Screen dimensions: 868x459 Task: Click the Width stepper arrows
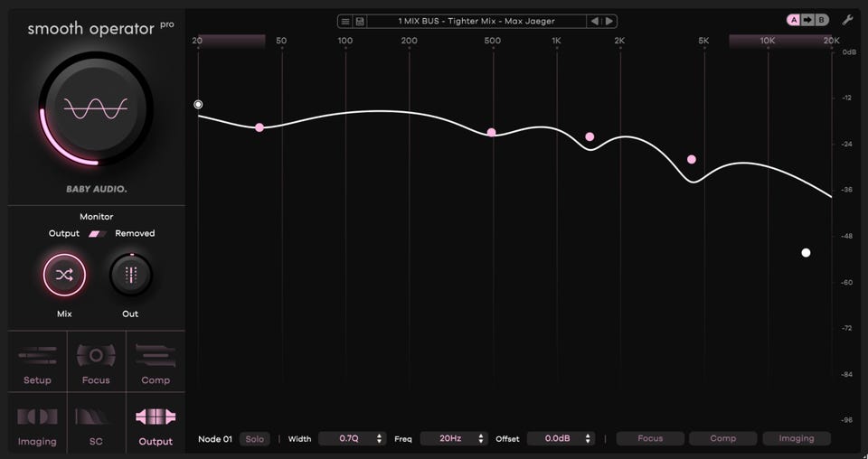click(379, 438)
